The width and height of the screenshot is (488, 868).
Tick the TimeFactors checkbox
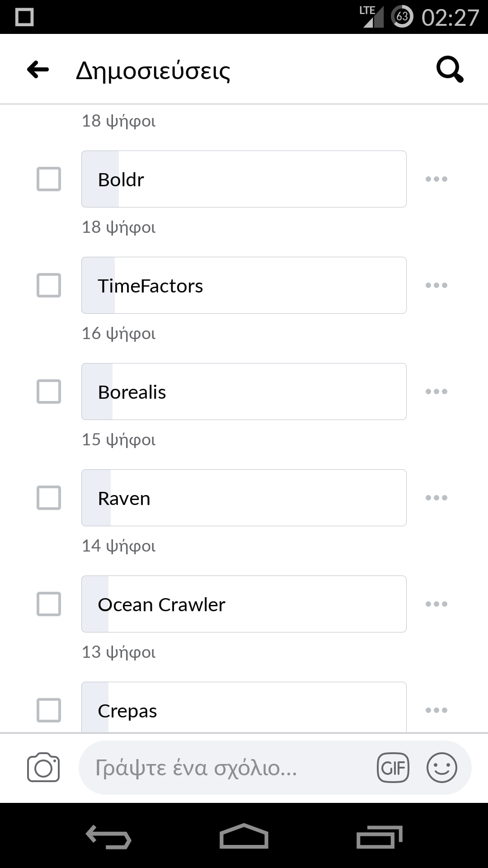pos(49,285)
